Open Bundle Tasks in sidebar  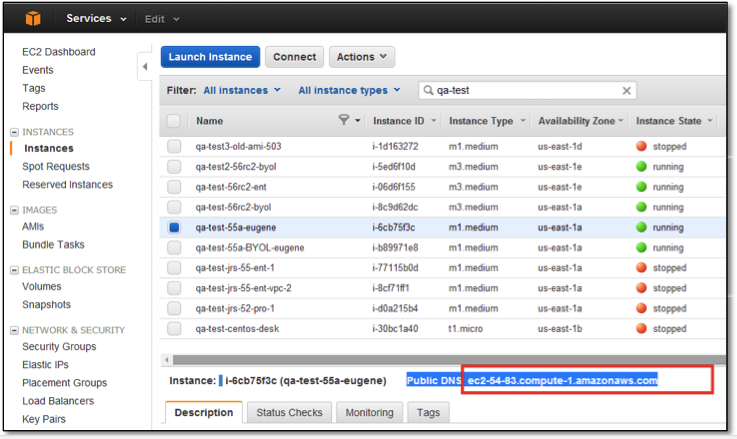point(54,244)
